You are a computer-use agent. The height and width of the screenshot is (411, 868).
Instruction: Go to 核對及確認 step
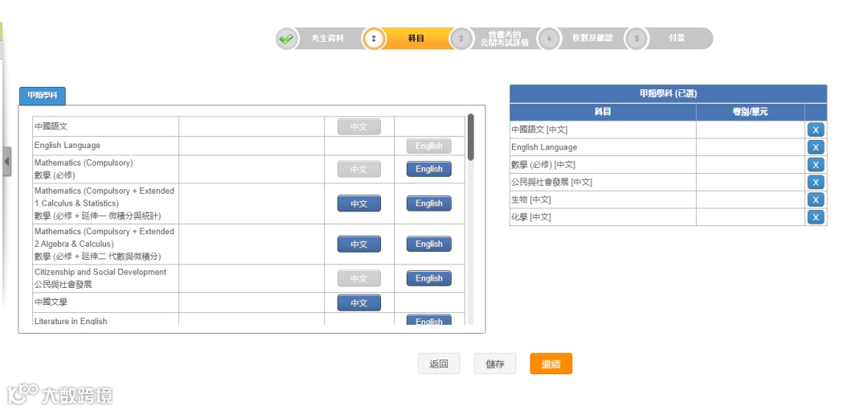point(592,39)
